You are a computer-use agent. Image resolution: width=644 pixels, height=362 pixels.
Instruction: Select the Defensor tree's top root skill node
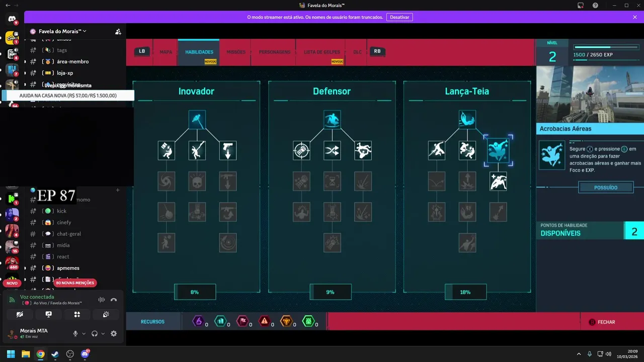[332, 119]
